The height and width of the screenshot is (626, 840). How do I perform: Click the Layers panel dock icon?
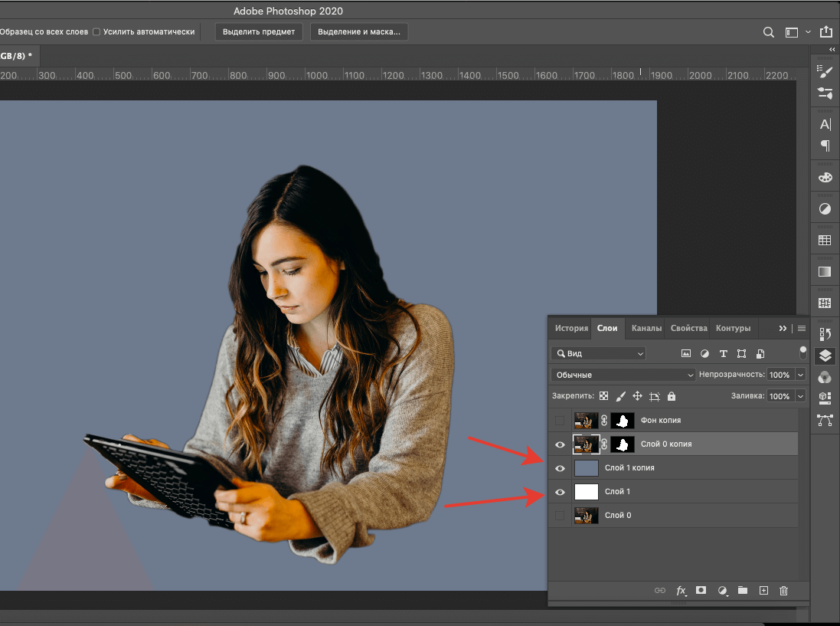(x=825, y=356)
